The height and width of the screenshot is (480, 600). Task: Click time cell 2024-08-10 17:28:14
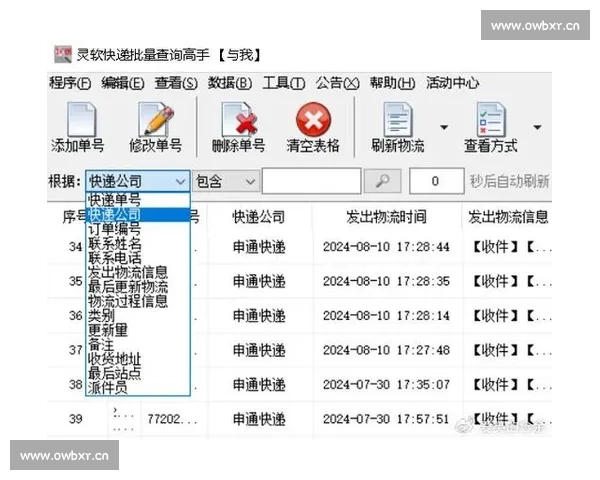tap(386, 316)
